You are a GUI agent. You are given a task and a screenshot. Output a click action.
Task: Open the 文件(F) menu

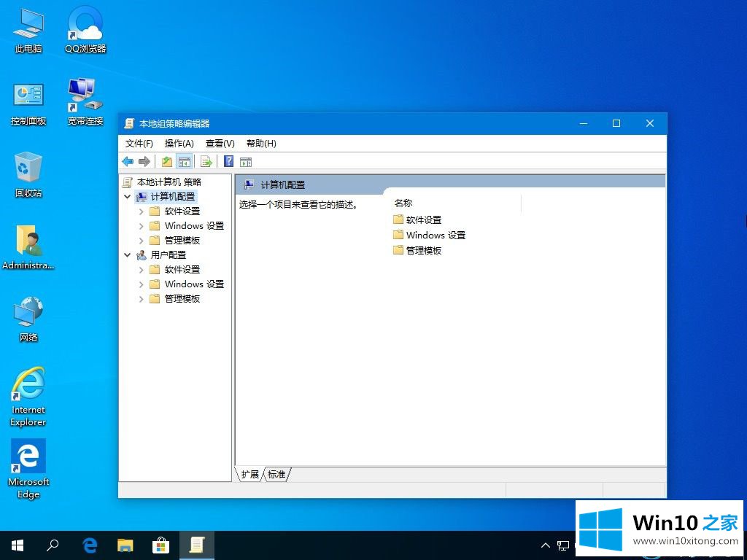click(x=139, y=144)
